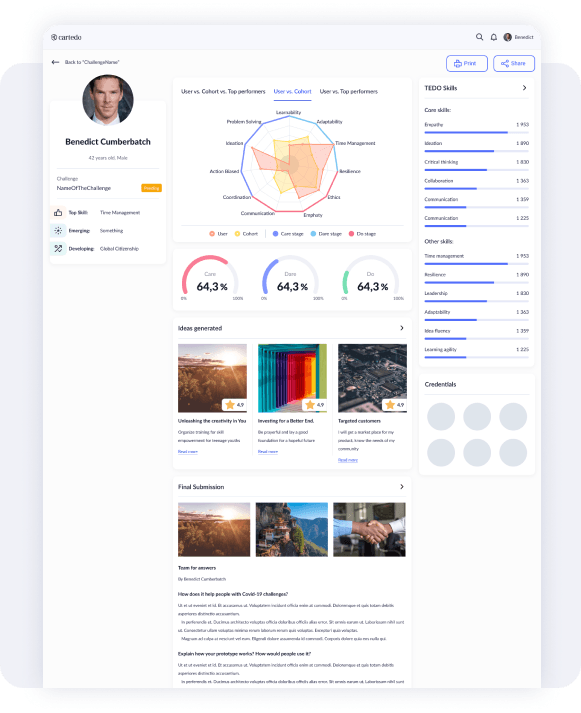Click the Share button
This screenshot has height=713, width=581.
[514, 64]
